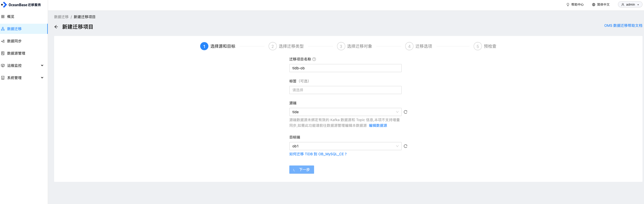Open the 目标端 dropdown showing ob1
The height and width of the screenshot is (204, 644).
point(345,146)
